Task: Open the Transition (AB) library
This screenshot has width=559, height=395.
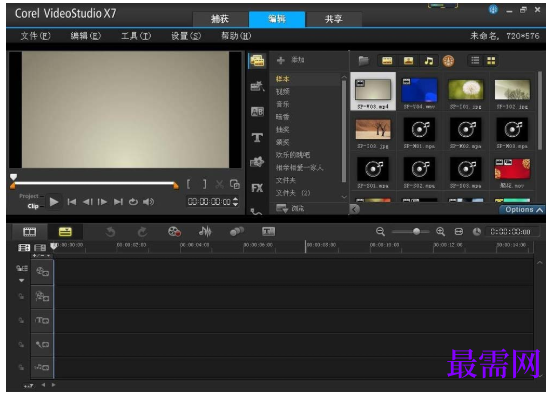Action: [x=257, y=112]
